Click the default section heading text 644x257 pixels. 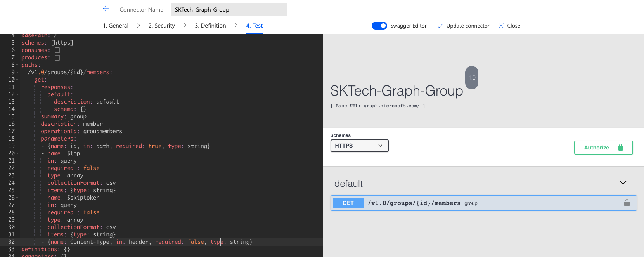click(x=348, y=184)
